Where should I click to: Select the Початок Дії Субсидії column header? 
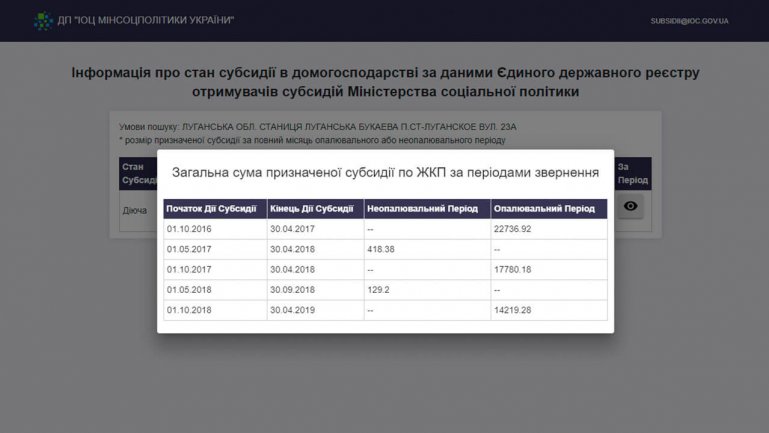pyautogui.click(x=215, y=209)
